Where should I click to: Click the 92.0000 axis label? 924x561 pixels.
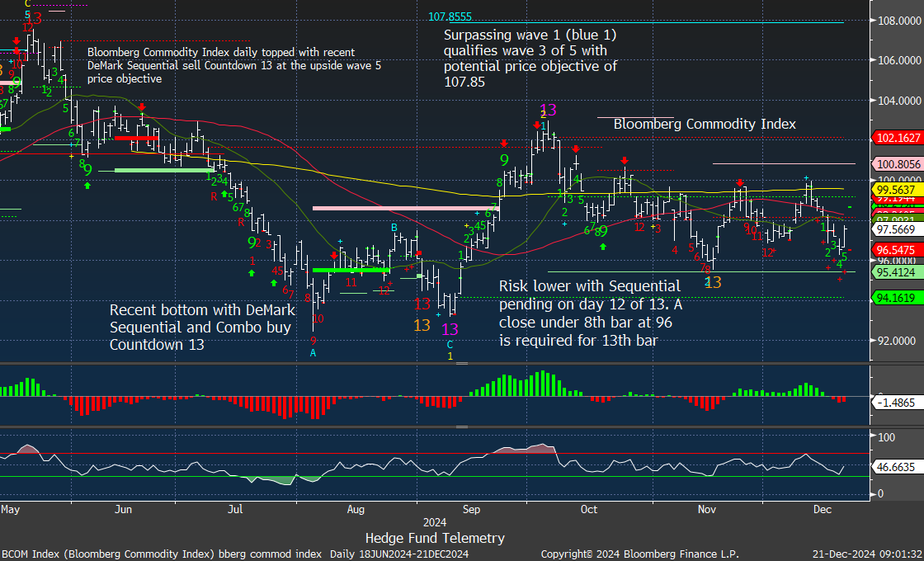pyautogui.click(x=898, y=341)
